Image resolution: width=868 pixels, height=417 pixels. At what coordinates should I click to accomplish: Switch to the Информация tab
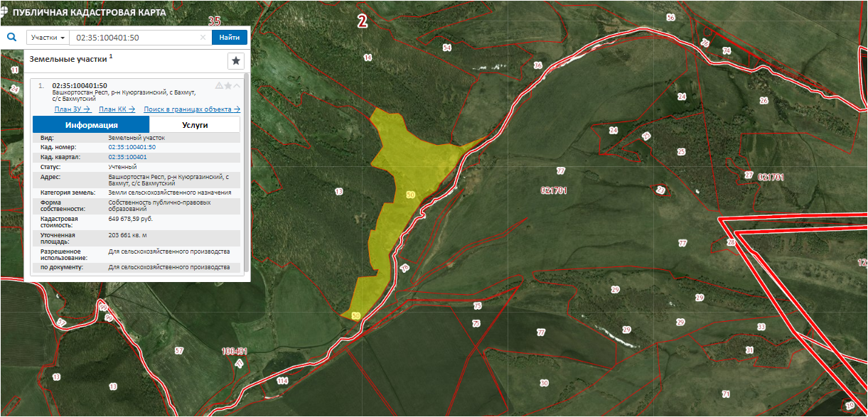point(91,124)
